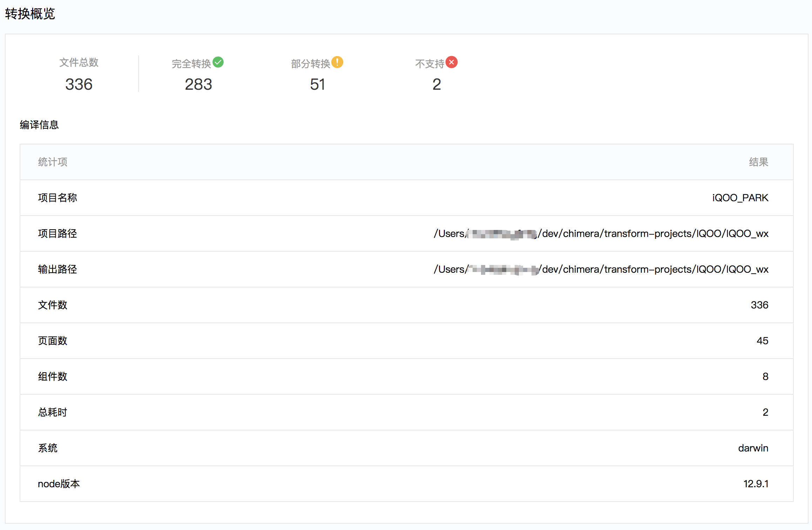Click the 文件总数 label
812x530 pixels.
[x=79, y=62]
